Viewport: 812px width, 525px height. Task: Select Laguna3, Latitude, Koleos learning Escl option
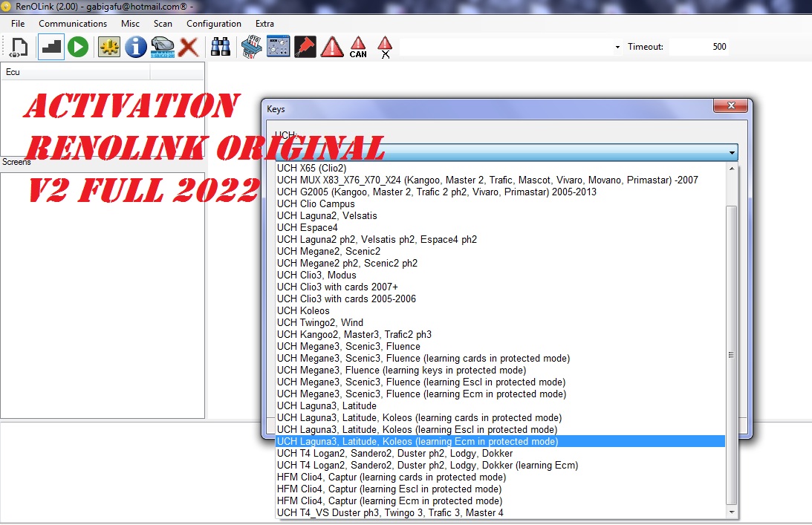[500, 430]
